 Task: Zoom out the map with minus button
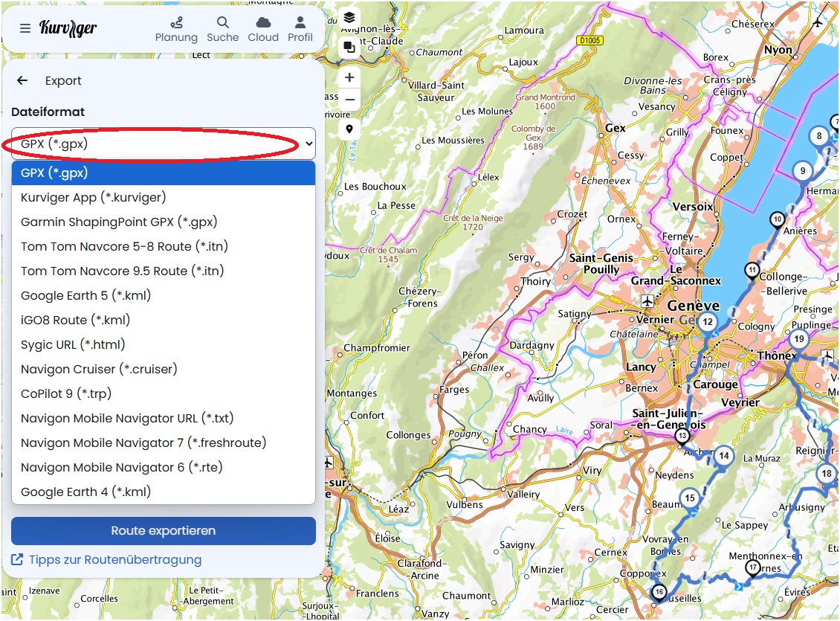coord(349,99)
